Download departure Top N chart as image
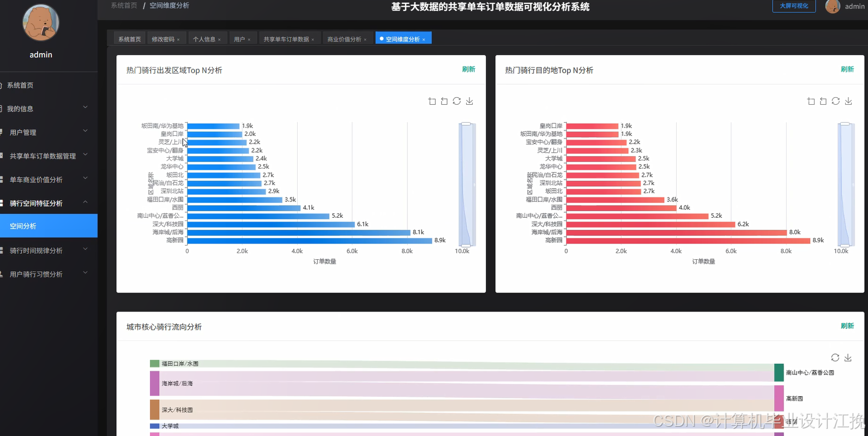 click(469, 101)
